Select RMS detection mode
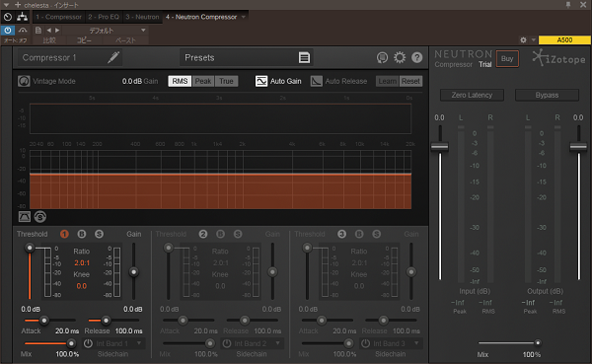 coord(181,81)
